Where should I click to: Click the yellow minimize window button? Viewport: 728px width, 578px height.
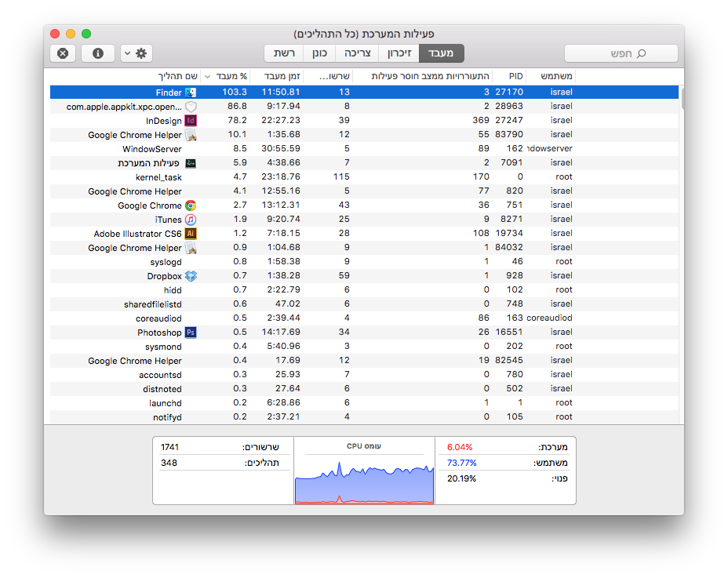pos(71,34)
